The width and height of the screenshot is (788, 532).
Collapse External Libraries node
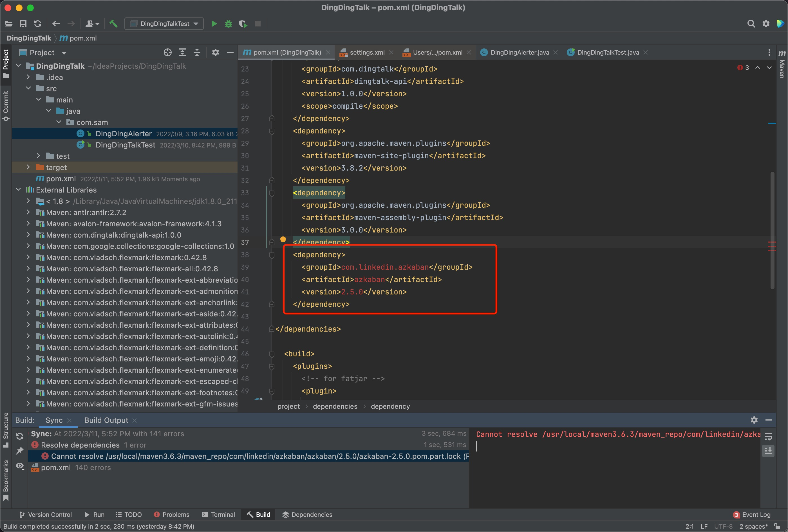pyautogui.click(x=18, y=190)
